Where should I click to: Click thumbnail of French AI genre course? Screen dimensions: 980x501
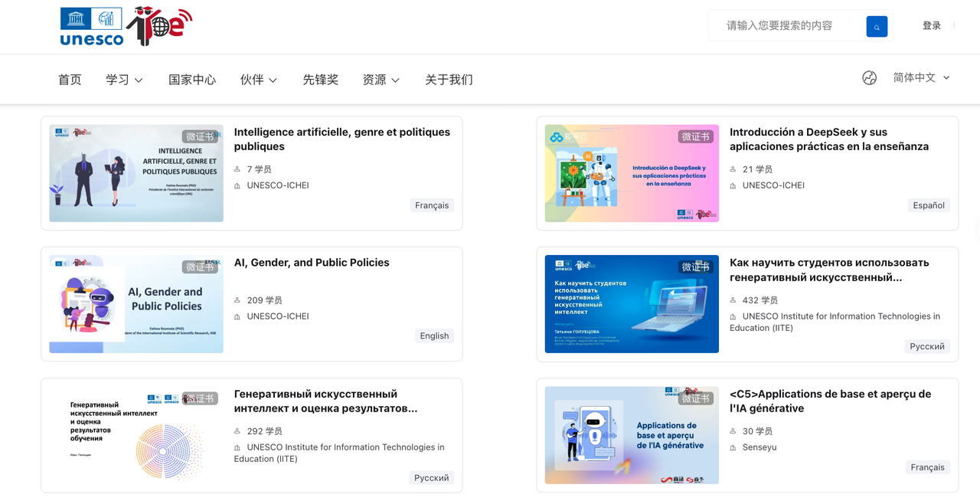coord(136,173)
